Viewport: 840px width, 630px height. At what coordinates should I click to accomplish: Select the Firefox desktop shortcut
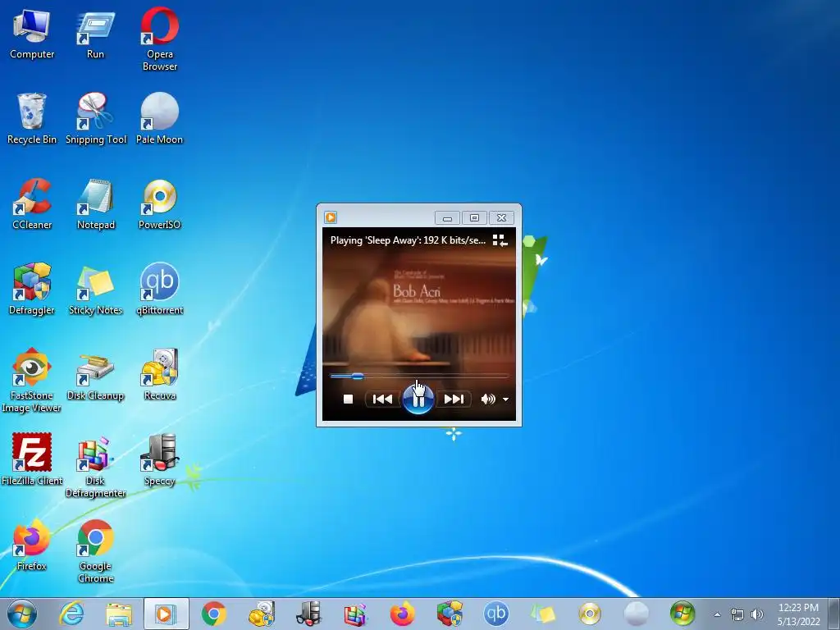32,545
